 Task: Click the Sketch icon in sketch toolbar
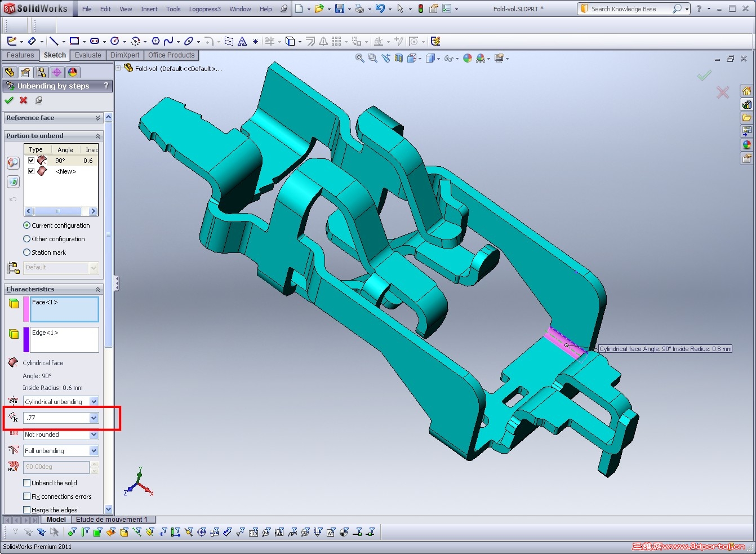coord(11,41)
